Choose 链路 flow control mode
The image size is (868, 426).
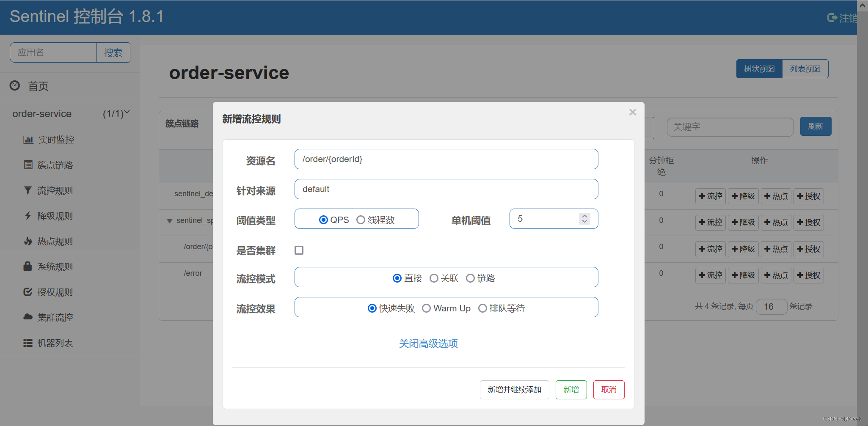[x=470, y=278]
